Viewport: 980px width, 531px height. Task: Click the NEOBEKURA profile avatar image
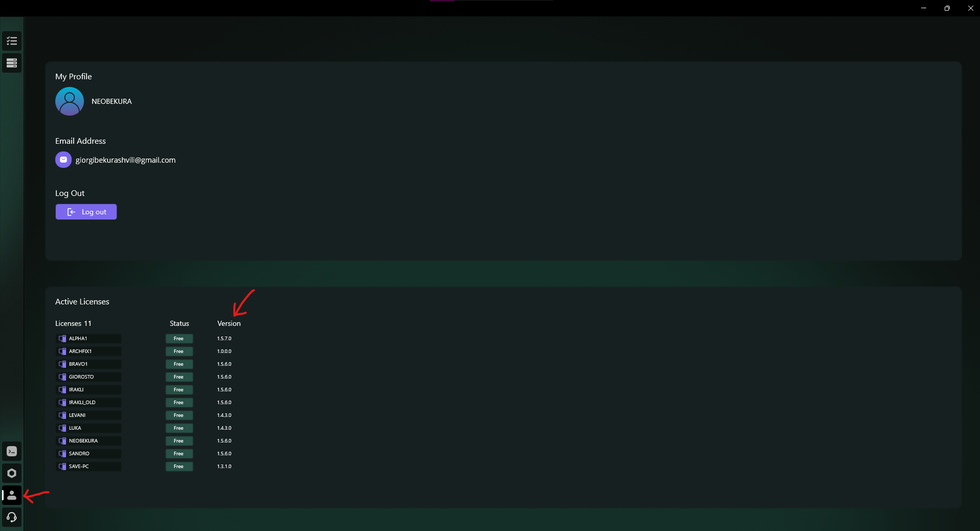[x=69, y=101]
